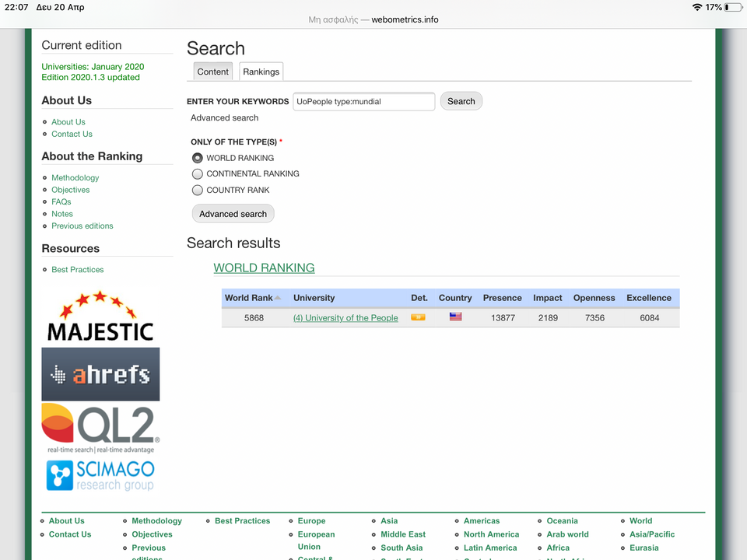The width and height of the screenshot is (747, 560).
Task: Sort by Impact column header
Action: pyautogui.click(x=547, y=298)
